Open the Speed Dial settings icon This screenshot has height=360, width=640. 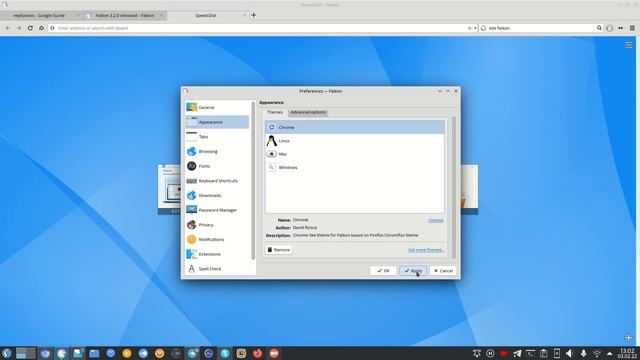click(629, 45)
